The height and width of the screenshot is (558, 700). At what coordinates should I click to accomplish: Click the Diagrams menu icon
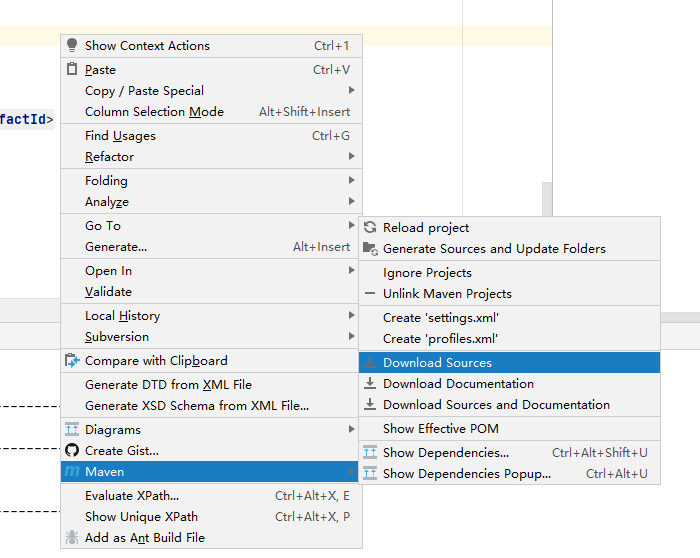coord(71,429)
